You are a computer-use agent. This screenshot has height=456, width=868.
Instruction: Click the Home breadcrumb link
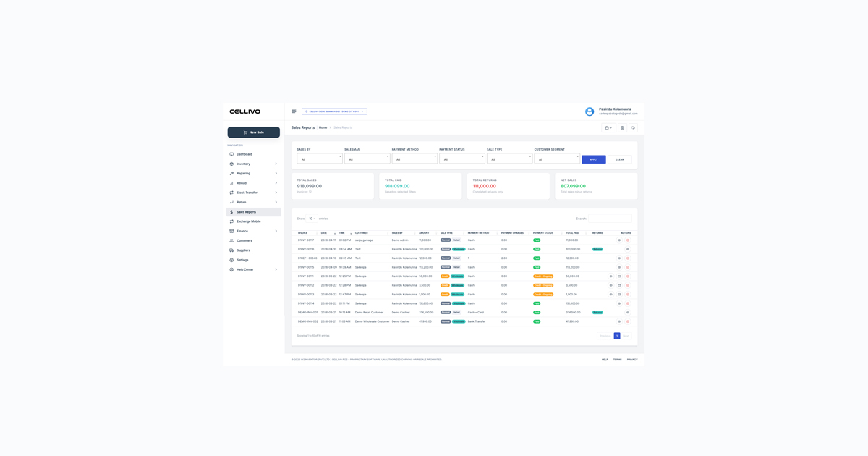click(x=323, y=127)
